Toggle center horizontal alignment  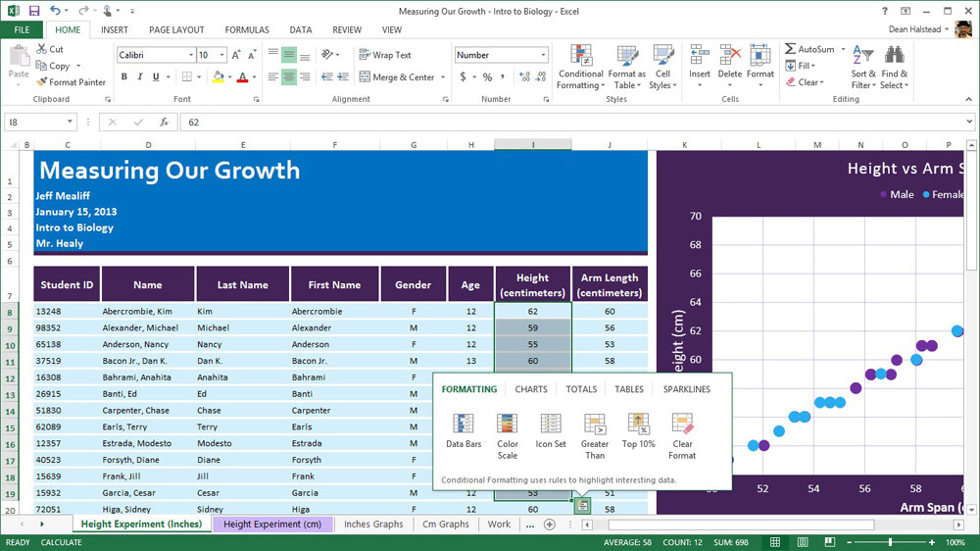(289, 76)
